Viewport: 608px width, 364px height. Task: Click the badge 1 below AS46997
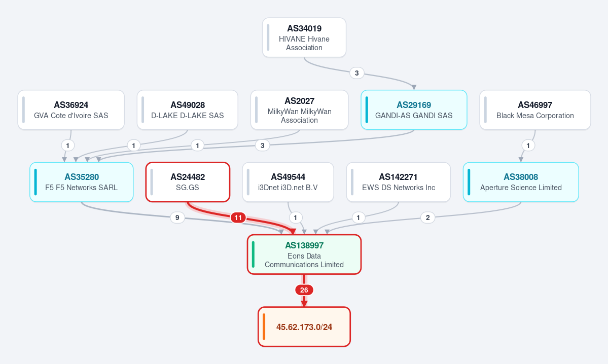(528, 145)
